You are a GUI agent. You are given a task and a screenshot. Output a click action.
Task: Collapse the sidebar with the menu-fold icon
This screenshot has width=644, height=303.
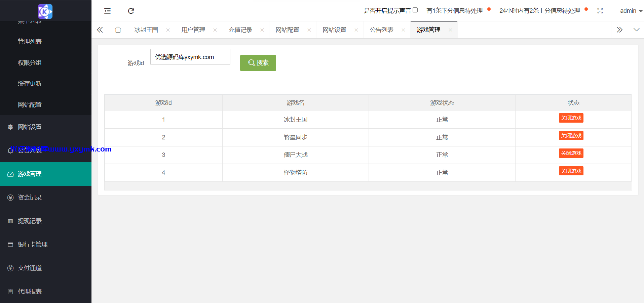[x=107, y=11]
